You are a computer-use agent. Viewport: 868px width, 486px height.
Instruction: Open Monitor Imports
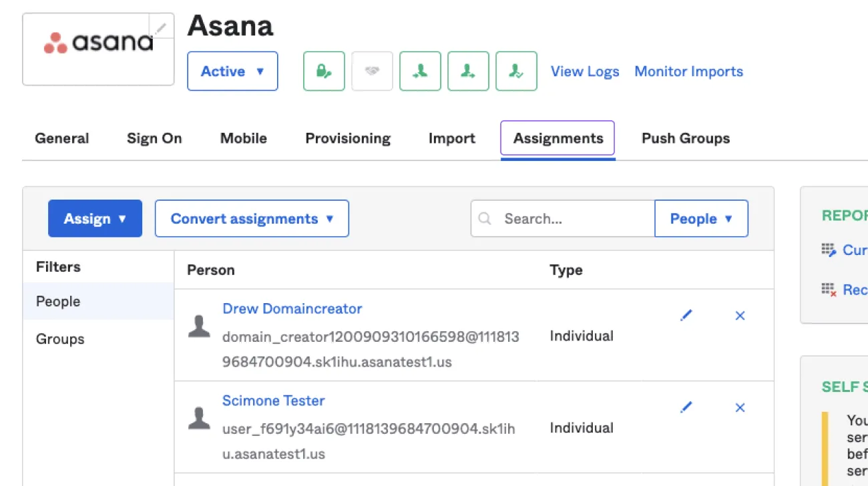[x=688, y=71]
